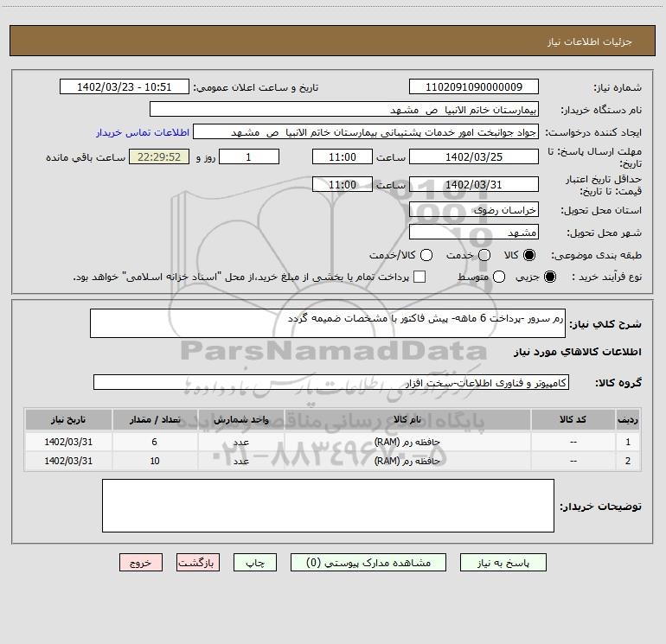Click the price validity time 11:00 field

point(343,184)
